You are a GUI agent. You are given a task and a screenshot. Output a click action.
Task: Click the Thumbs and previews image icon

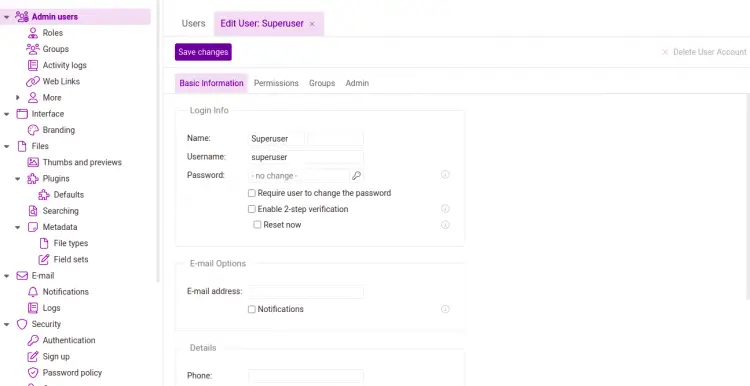click(33, 163)
